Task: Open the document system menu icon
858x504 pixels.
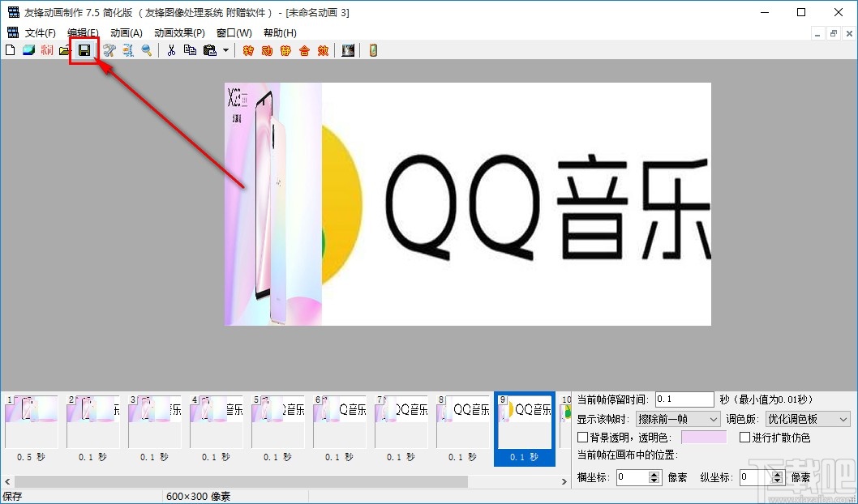Action: [13, 32]
